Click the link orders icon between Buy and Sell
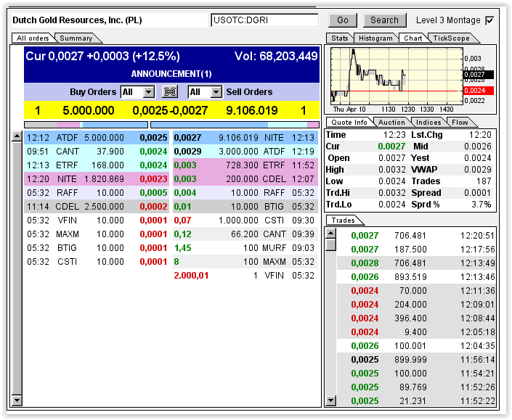512x420 pixels. (170, 92)
